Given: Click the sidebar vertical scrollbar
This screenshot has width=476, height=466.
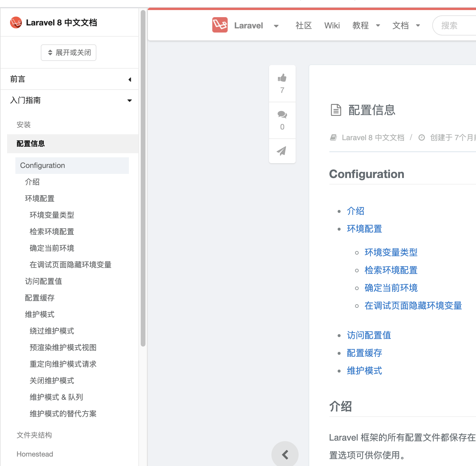Looking at the screenshot, I should (143, 178).
